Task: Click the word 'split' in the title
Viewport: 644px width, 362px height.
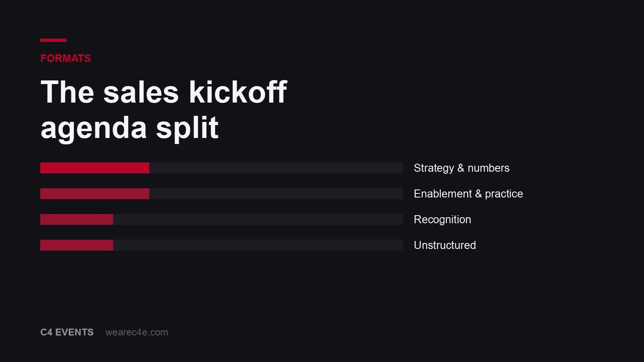Action: point(187,128)
